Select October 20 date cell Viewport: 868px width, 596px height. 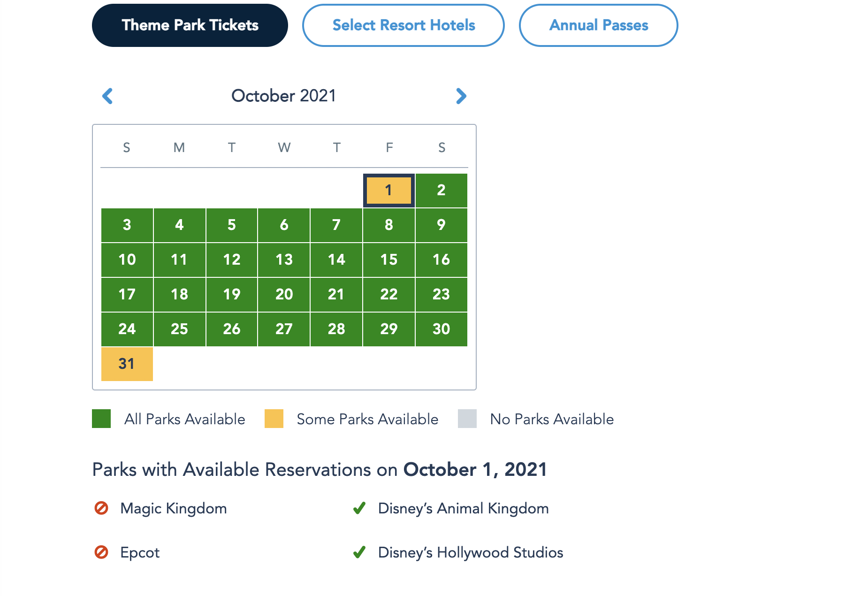[284, 294]
